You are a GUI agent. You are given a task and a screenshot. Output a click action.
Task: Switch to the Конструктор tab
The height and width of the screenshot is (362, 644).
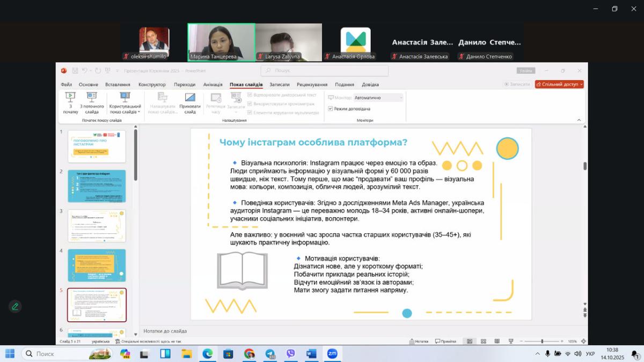click(152, 84)
